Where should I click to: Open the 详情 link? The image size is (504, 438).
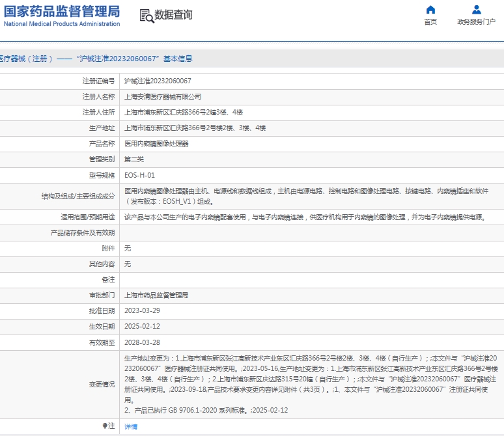point(131,426)
